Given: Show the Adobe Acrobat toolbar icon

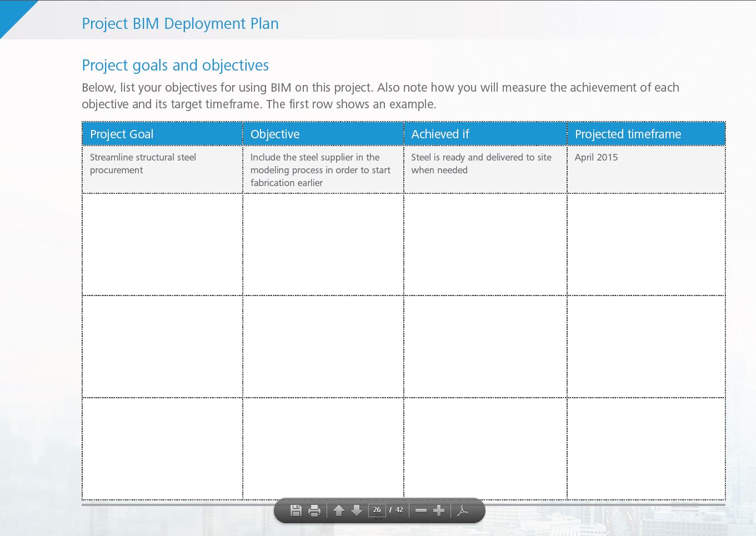Looking at the screenshot, I should tap(463, 510).
